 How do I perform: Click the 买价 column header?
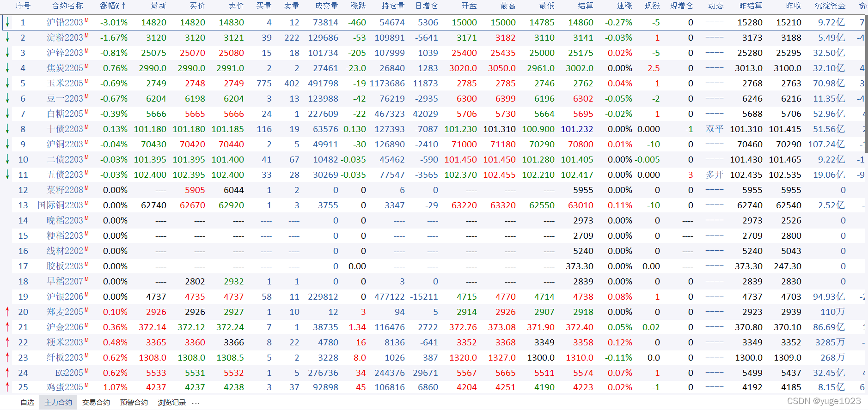tap(197, 6)
